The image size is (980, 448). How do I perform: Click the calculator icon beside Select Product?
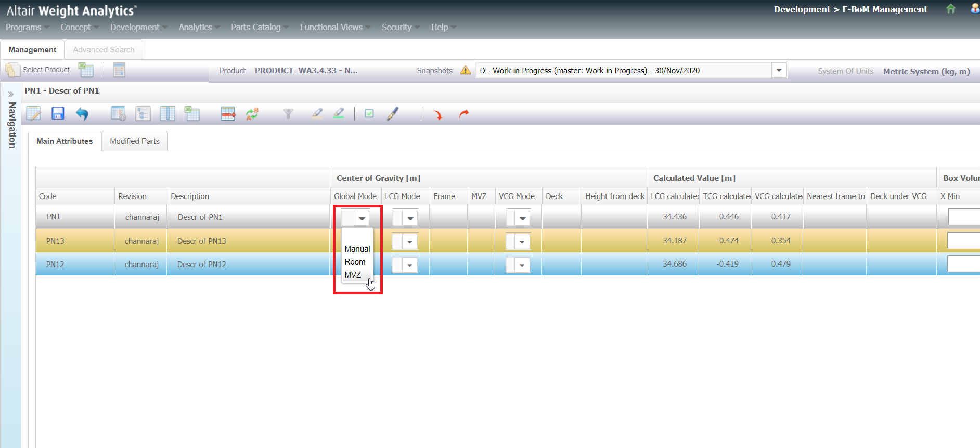(x=119, y=70)
